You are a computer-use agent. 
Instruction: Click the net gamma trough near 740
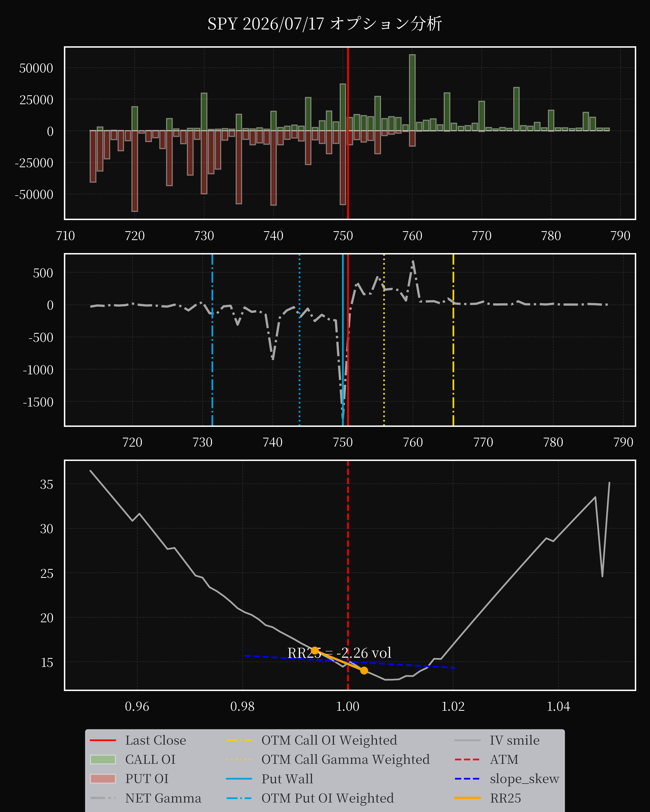click(x=273, y=359)
